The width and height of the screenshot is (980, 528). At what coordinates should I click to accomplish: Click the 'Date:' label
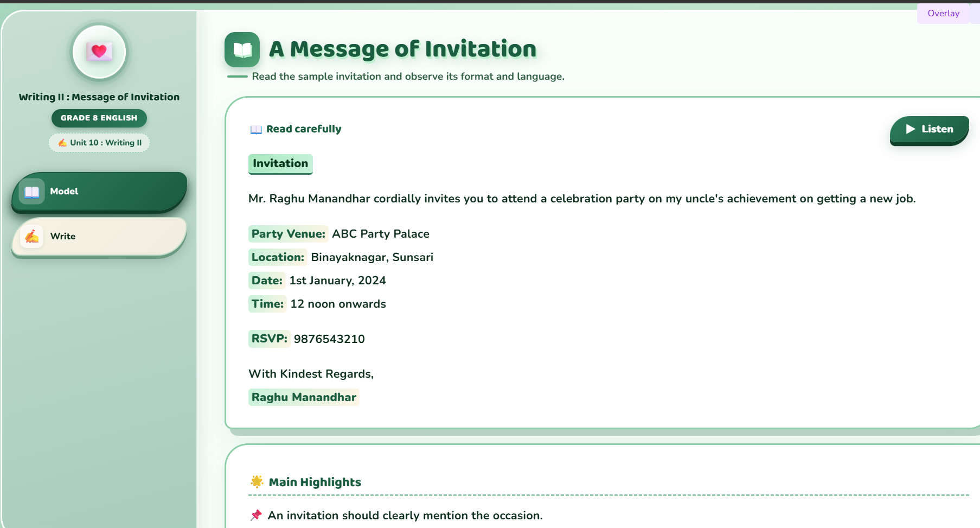[x=267, y=281]
